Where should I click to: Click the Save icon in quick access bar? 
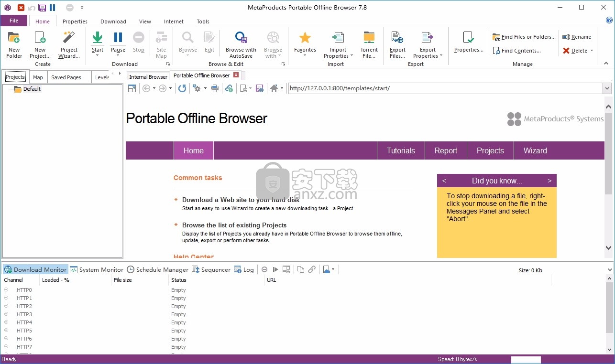coord(42,8)
